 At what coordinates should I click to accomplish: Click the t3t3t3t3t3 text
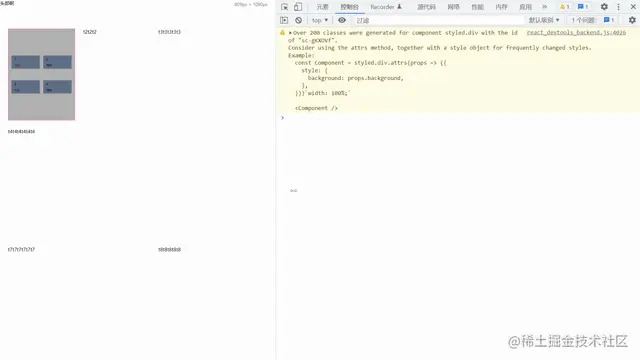[169, 32]
